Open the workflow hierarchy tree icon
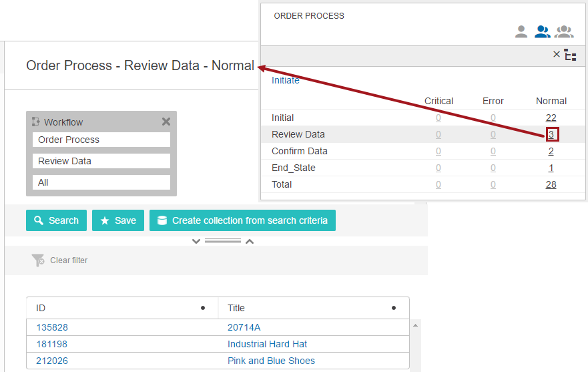This screenshot has width=588, height=372. [571, 55]
